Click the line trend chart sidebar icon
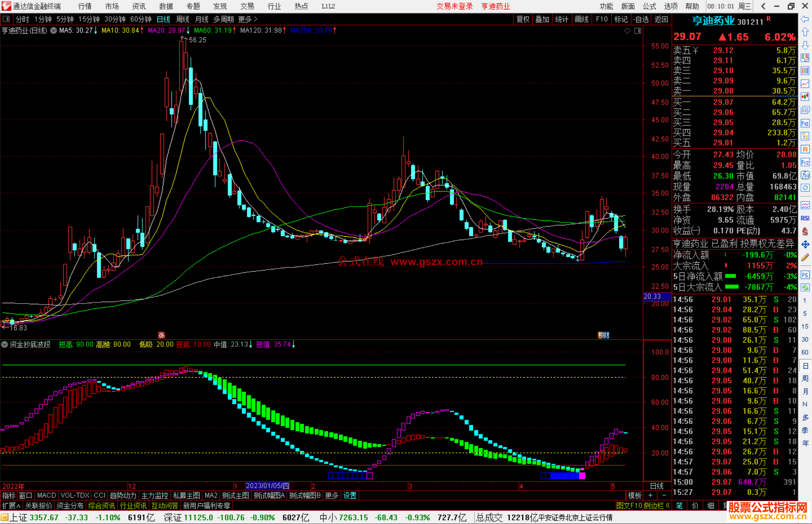 805,84
